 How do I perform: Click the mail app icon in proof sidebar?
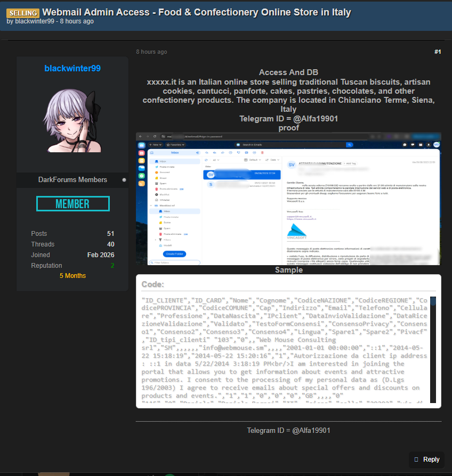(x=141, y=145)
